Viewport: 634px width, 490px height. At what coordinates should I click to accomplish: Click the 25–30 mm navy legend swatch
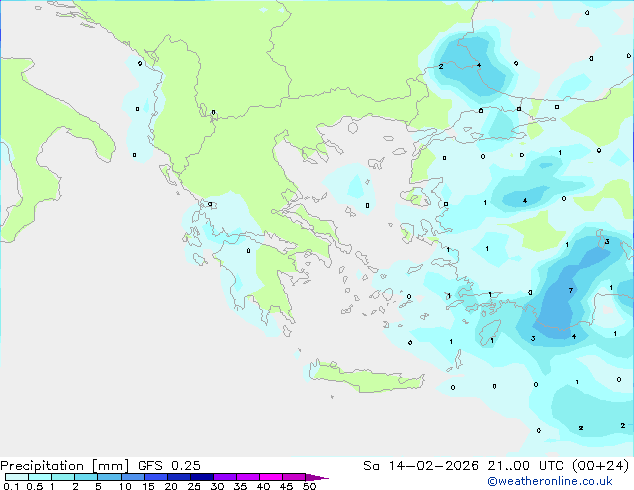pyautogui.click(x=202, y=477)
